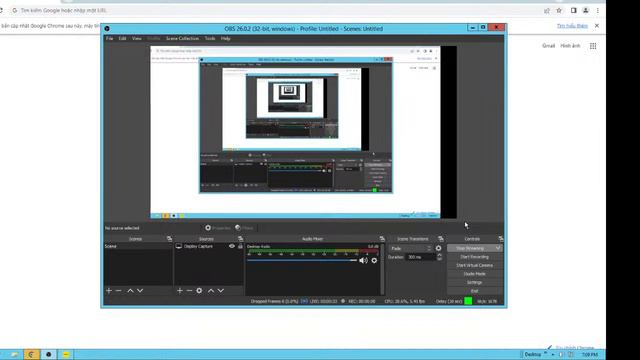Dismiss Chrome update notification bar
Screen dimensions: 640x360
point(597,26)
